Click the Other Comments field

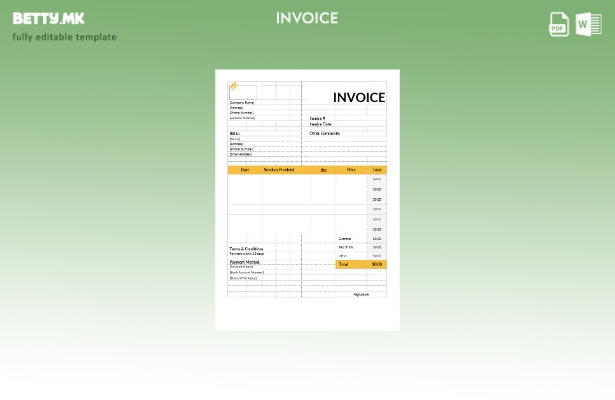[324, 133]
